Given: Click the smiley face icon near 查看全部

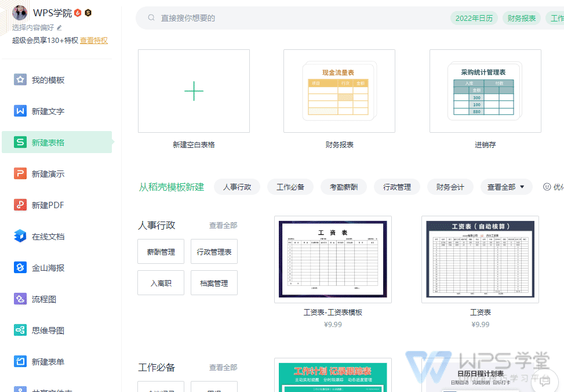Looking at the screenshot, I should tap(547, 187).
